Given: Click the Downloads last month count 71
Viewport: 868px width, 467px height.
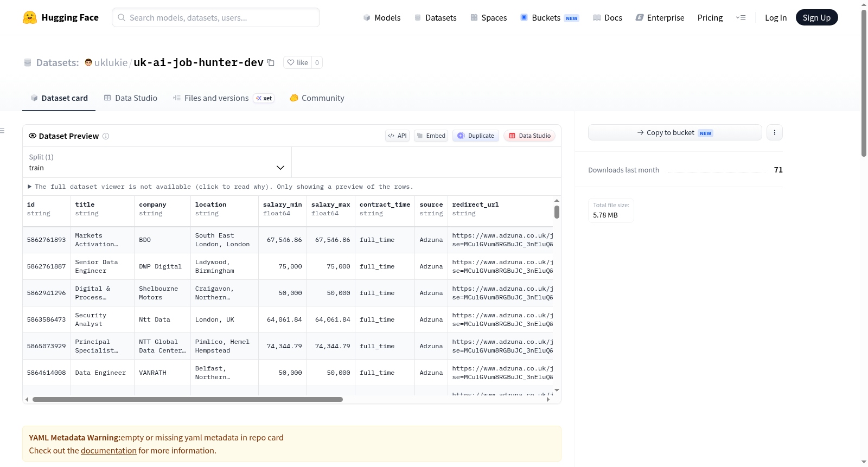Looking at the screenshot, I should 778,170.
